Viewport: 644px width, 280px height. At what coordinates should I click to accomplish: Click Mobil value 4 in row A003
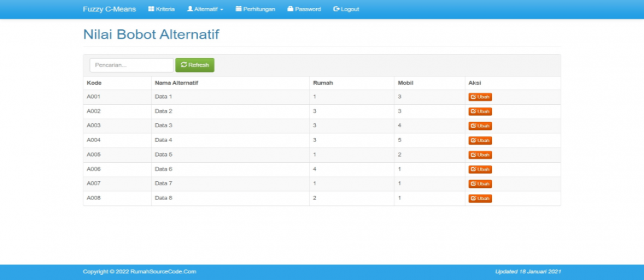coord(429,125)
